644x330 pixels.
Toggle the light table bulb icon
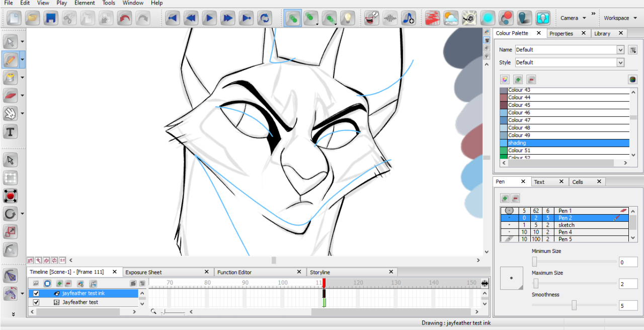347,19
